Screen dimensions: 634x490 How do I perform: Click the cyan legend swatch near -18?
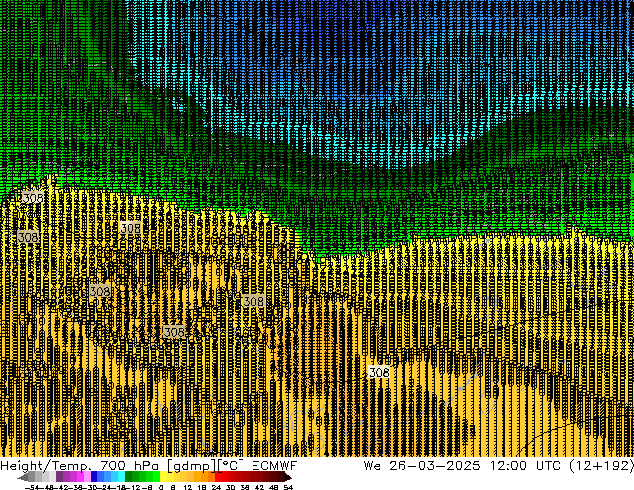[121, 476]
